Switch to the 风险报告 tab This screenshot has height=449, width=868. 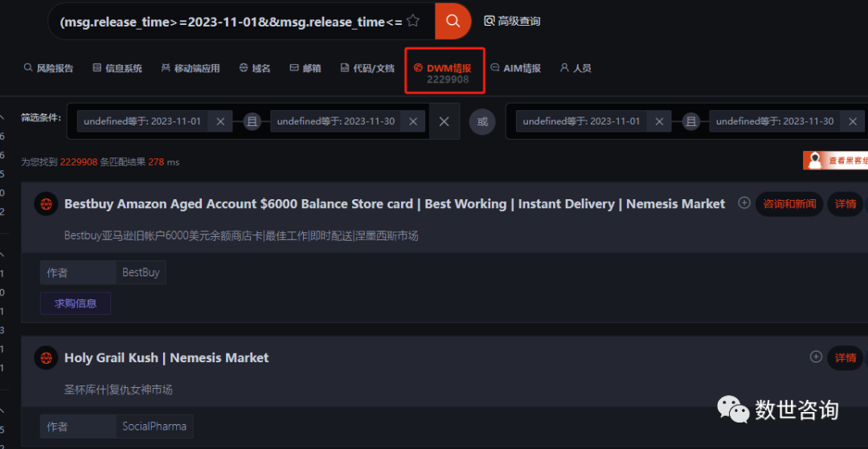(x=49, y=68)
